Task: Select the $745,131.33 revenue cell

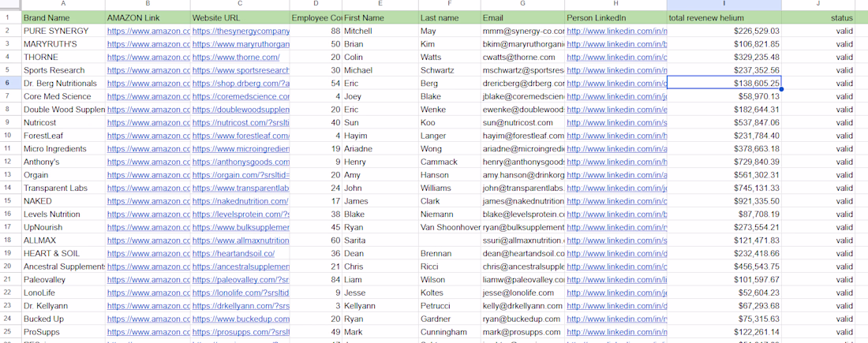Action: click(724, 188)
